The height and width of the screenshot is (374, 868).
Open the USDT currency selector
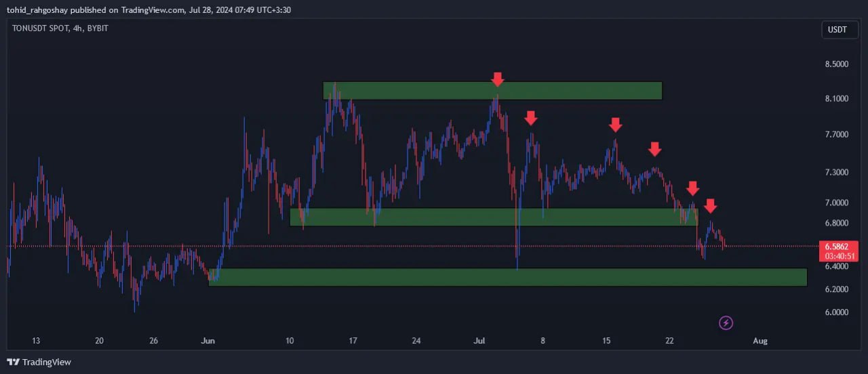837,30
